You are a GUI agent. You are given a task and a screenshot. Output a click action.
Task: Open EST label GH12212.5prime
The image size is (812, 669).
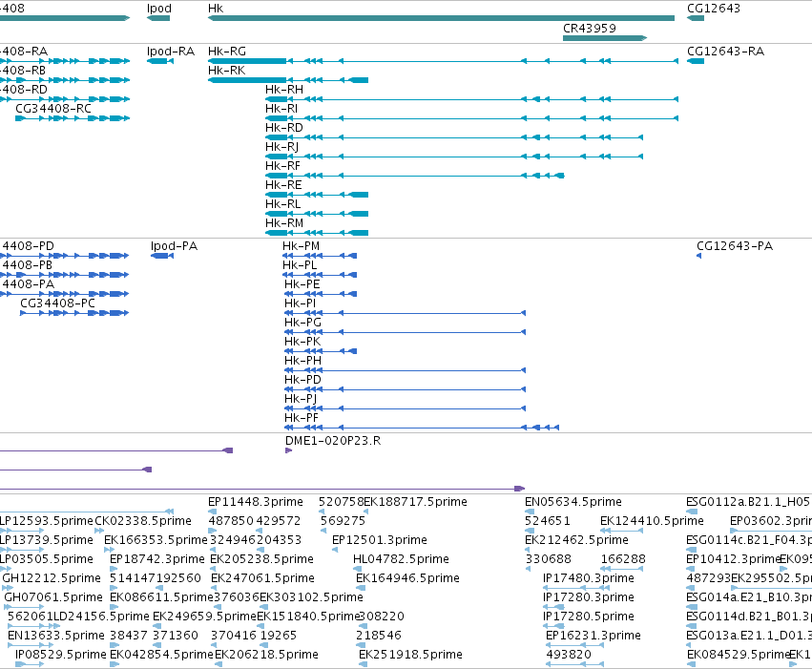(x=52, y=578)
